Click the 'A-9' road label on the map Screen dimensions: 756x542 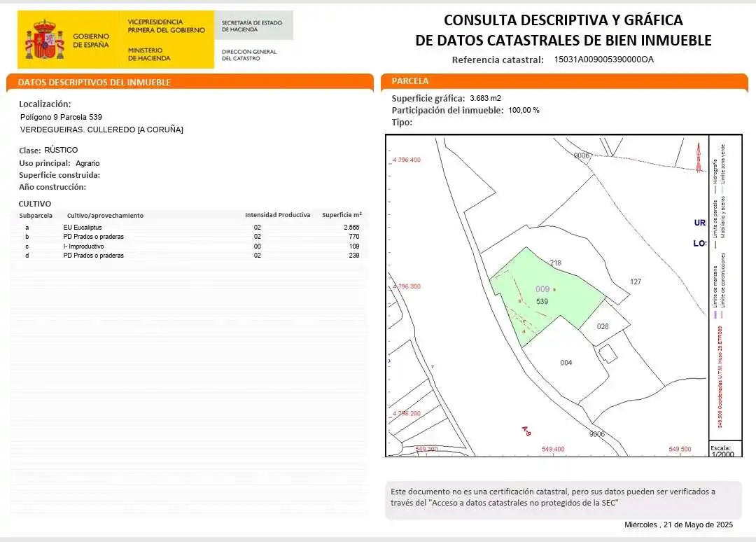526,431
